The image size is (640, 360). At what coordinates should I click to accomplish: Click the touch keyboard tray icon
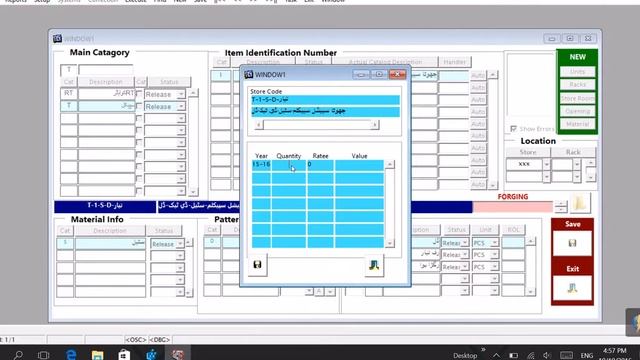click(x=566, y=356)
